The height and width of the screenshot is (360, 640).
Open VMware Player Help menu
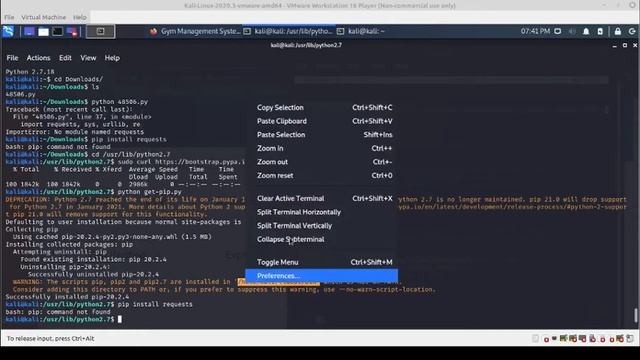[x=80, y=17]
